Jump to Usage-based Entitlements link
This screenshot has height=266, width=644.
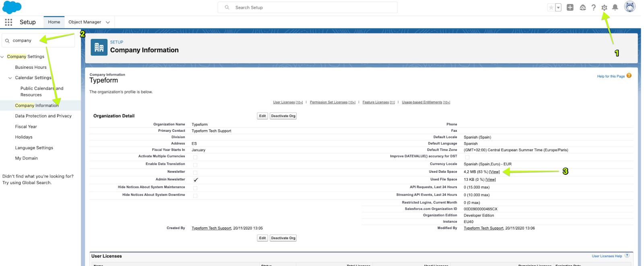[x=426, y=102]
